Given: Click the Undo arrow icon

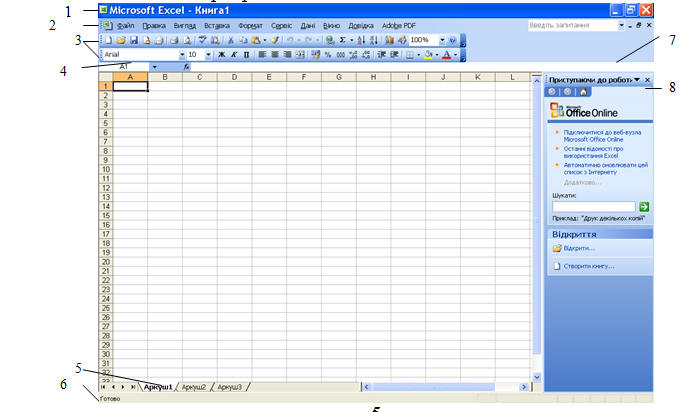Looking at the screenshot, I should 290,40.
